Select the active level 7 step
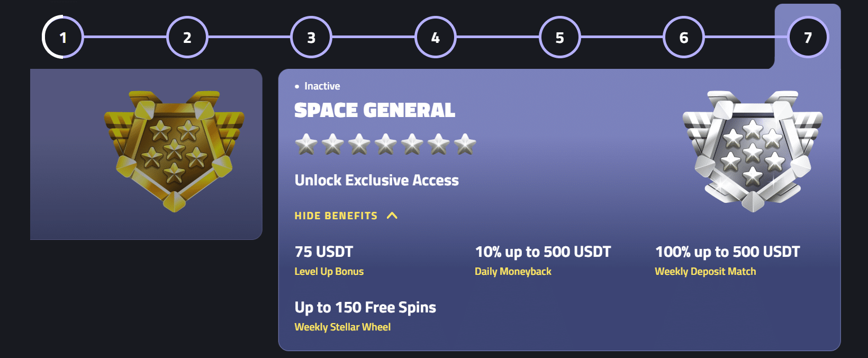The height and width of the screenshot is (358, 868). 808,37
